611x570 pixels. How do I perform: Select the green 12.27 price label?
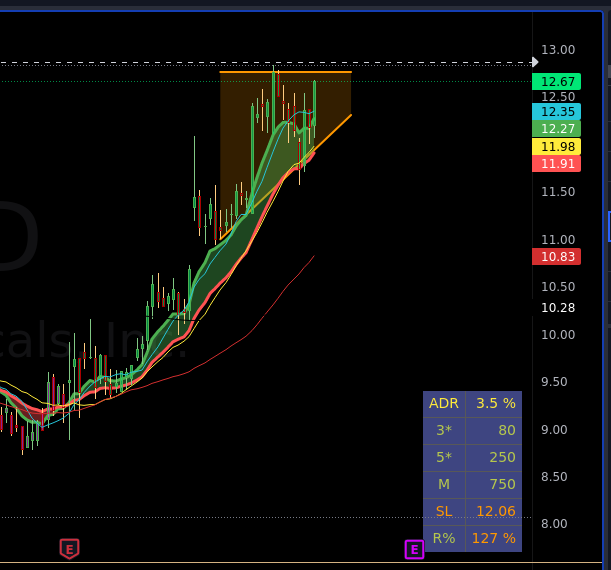(x=556, y=128)
